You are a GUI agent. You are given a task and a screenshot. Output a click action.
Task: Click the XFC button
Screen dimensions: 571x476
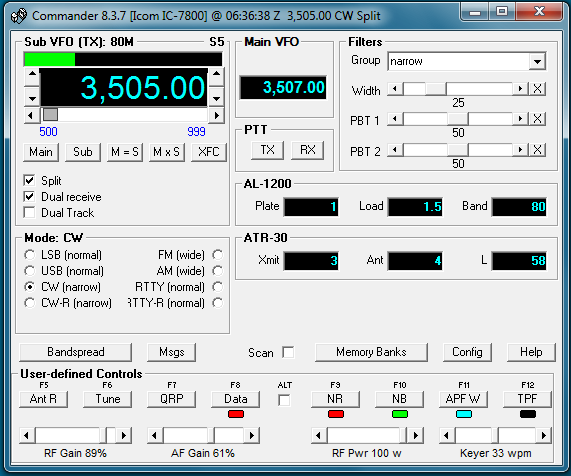point(209,152)
